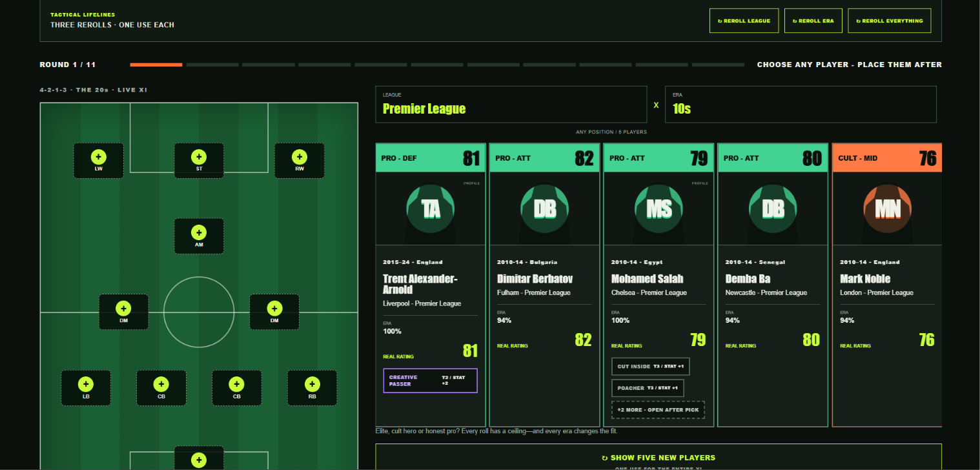This screenshot has height=470, width=980.
Task: Click the Era 100% value on Salah's card
Action: tap(620, 320)
